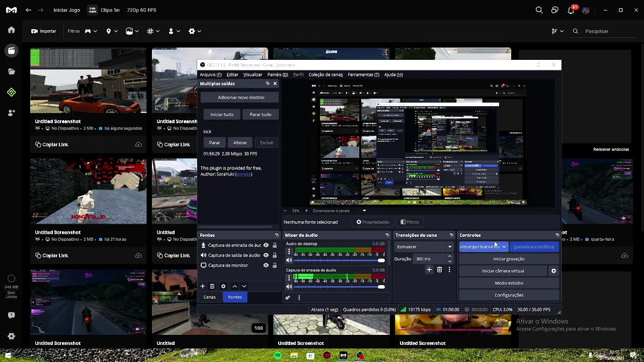Open the Spotify icon in the taskbar
Viewport: 644px width, 362px height.
(x=278, y=355)
